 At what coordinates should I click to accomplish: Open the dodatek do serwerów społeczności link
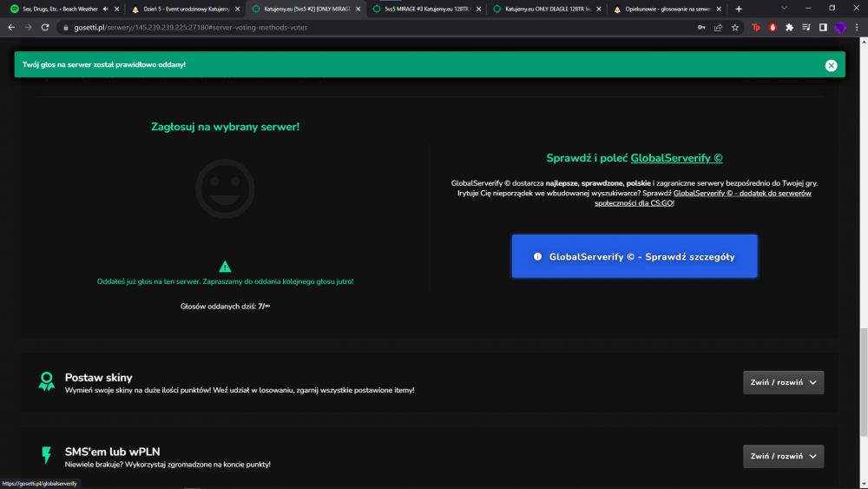pyautogui.click(x=703, y=198)
